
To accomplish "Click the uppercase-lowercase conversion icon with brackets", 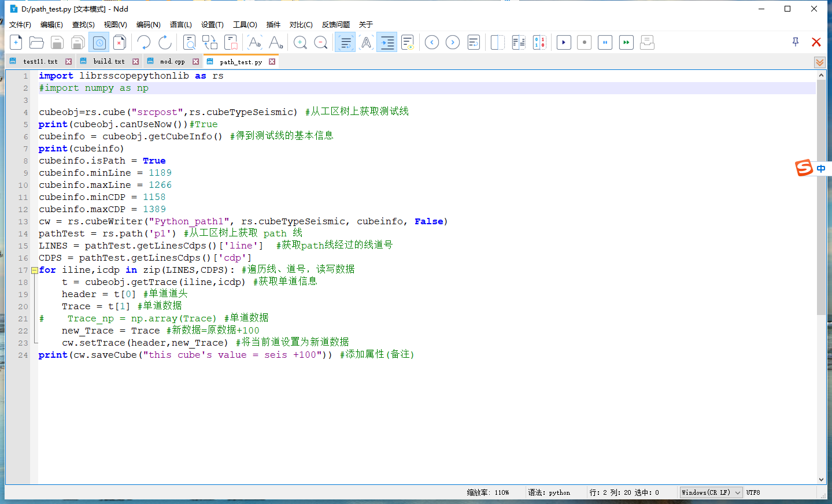I will pos(254,42).
